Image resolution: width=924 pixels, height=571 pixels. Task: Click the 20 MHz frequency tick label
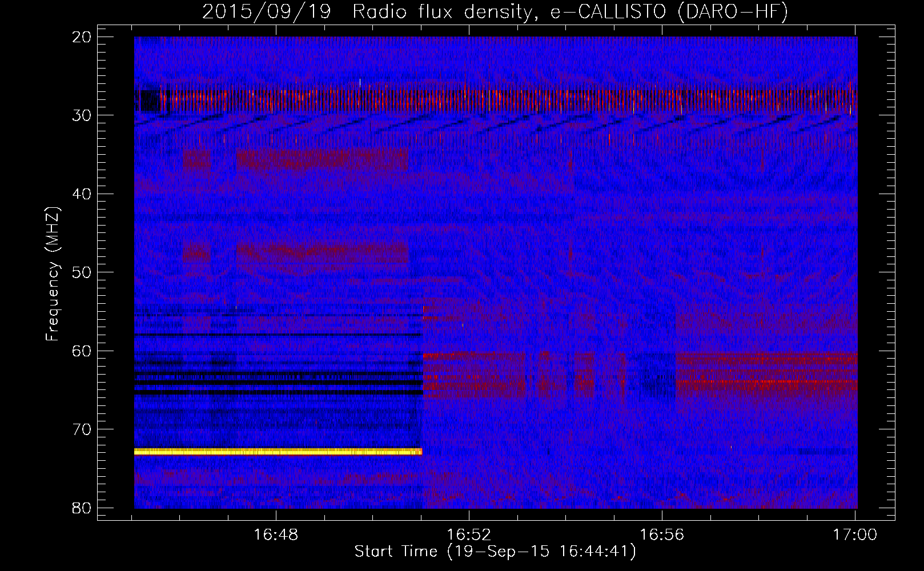coord(82,37)
